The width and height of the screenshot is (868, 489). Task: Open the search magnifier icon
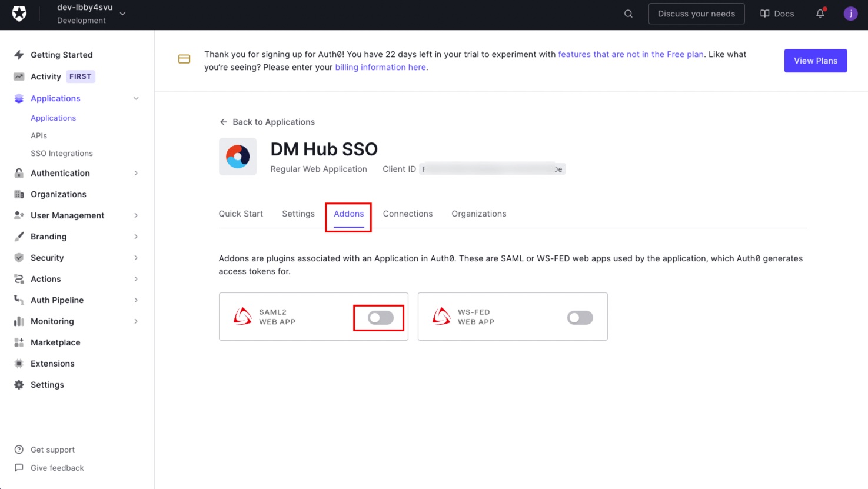628,14
